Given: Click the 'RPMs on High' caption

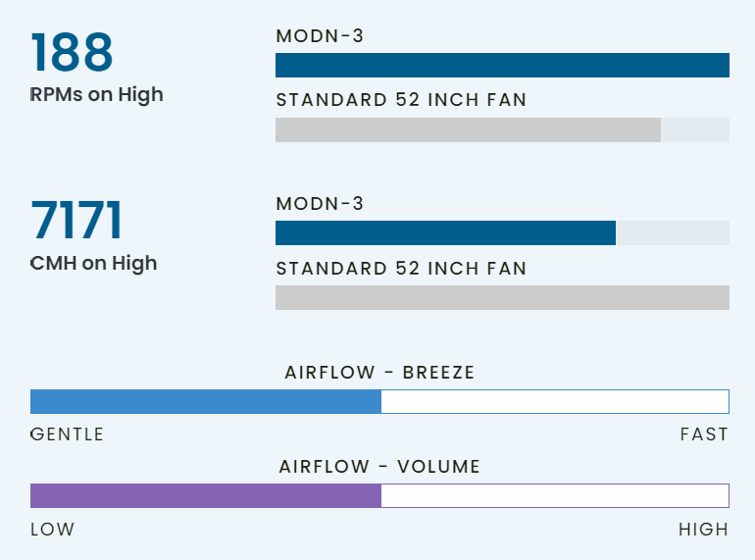Looking at the screenshot, I should click(x=97, y=95).
